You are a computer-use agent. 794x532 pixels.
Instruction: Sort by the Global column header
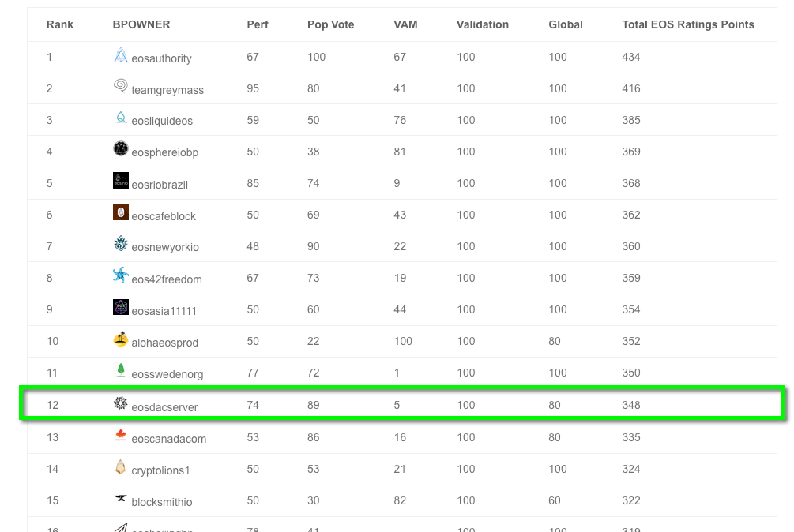click(x=566, y=24)
